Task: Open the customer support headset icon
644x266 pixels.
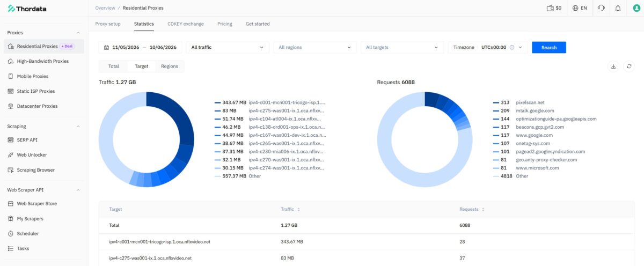Action: pyautogui.click(x=601, y=8)
